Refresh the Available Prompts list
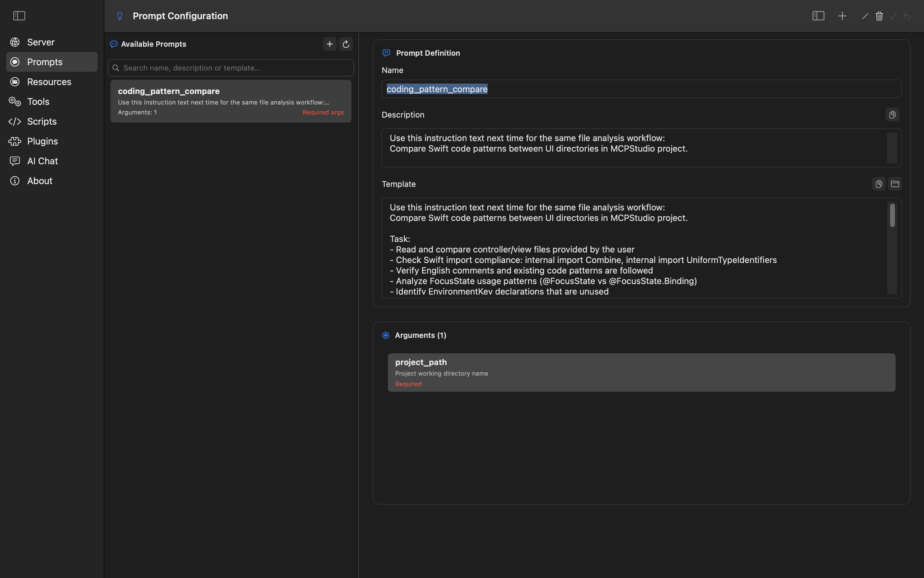The width and height of the screenshot is (924, 578). [345, 44]
